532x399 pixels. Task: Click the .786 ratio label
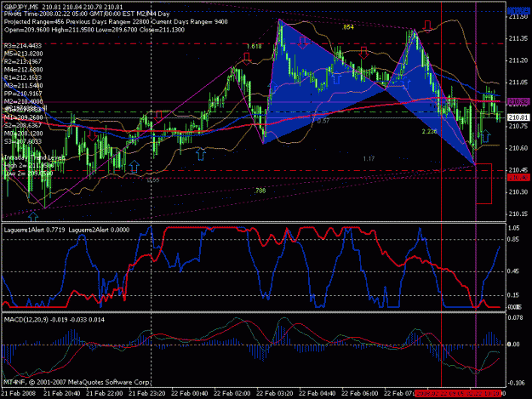[260, 191]
